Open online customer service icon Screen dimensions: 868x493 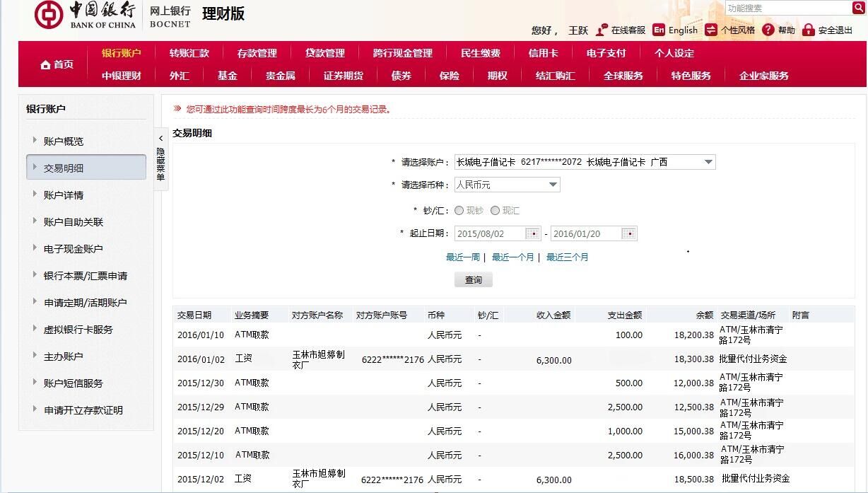click(x=602, y=30)
